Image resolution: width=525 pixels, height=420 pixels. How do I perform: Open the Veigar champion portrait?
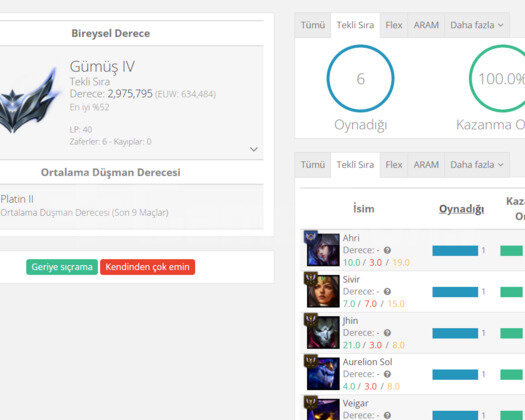coord(323,409)
